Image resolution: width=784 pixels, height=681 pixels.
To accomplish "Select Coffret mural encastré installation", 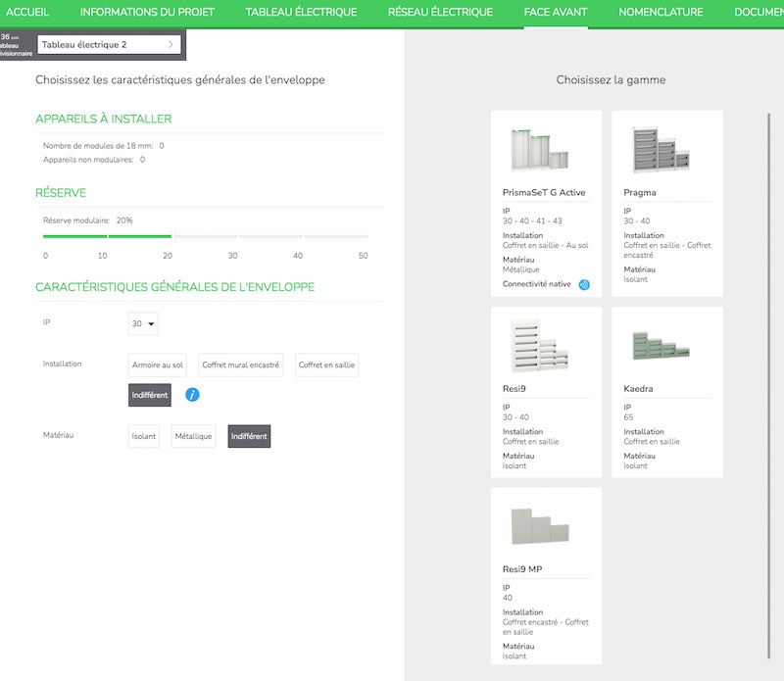I will point(240,365).
